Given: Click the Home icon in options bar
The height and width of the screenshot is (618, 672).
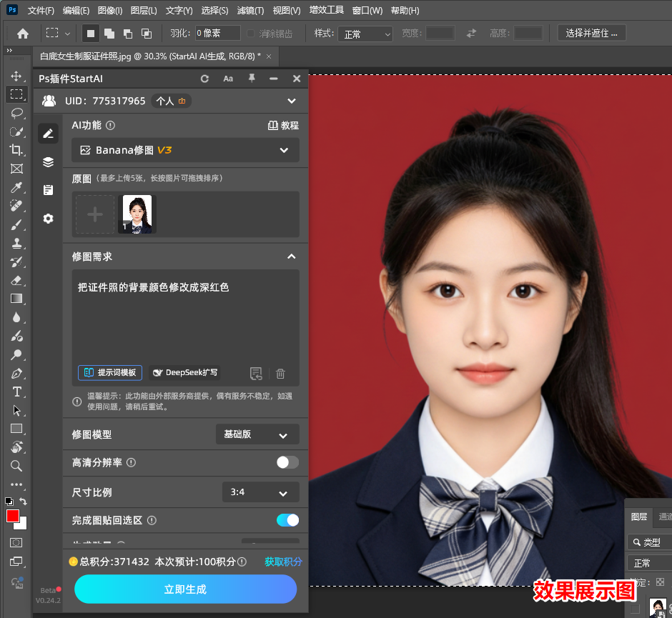Looking at the screenshot, I should tap(23, 34).
